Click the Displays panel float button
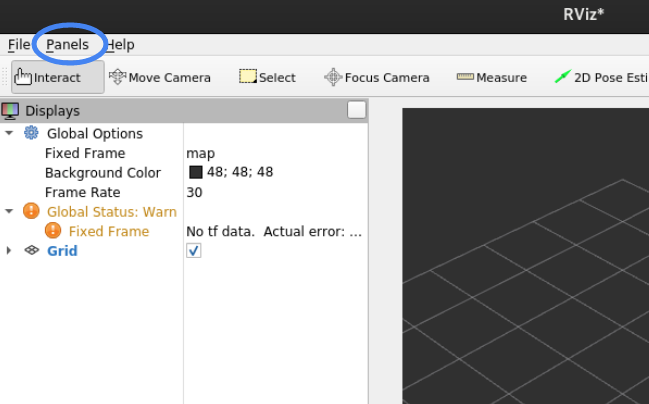649x404 pixels. tap(356, 110)
